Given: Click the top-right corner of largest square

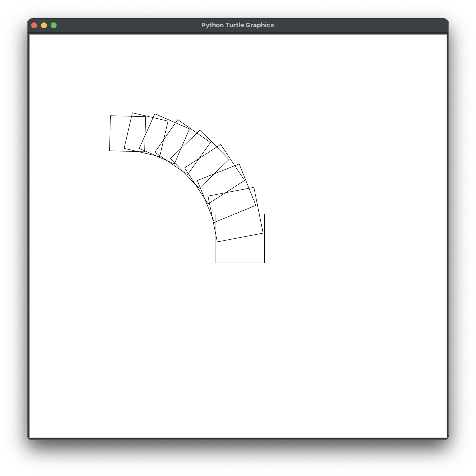Looking at the screenshot, I should [x=265, y=214].
